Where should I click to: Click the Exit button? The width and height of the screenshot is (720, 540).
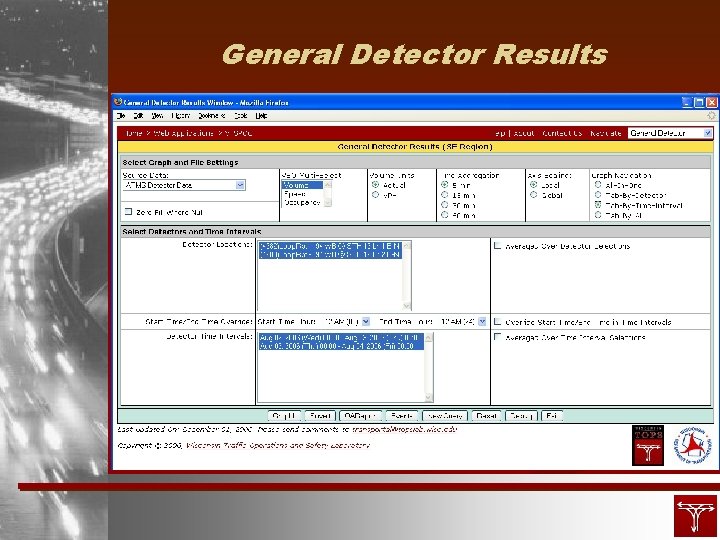tap(551, 416)
